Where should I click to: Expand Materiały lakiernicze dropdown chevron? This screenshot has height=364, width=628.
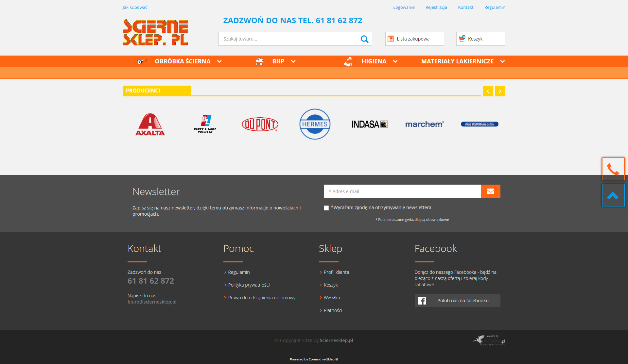502,61
